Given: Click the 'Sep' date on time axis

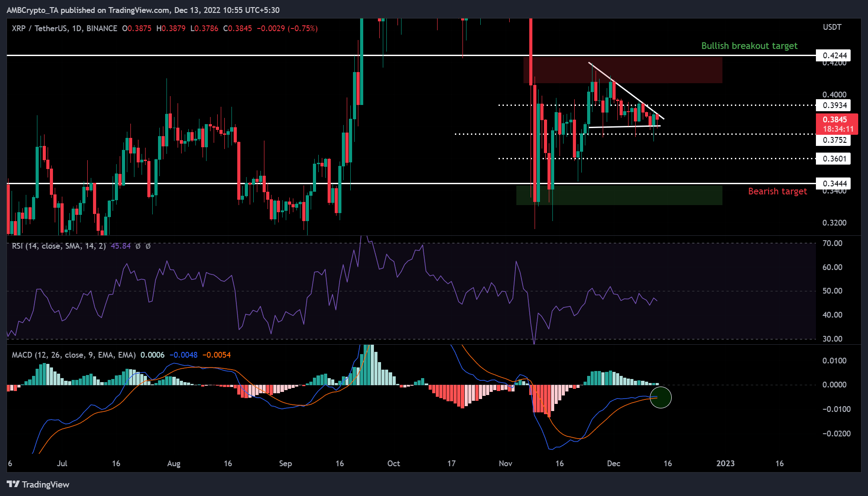Looking at the screenshot, I should [285, 464].
